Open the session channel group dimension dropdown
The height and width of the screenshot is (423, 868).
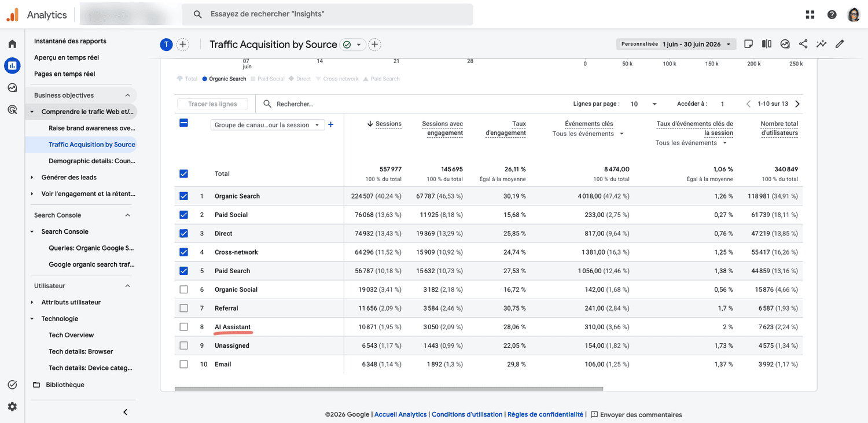(268, 125)
